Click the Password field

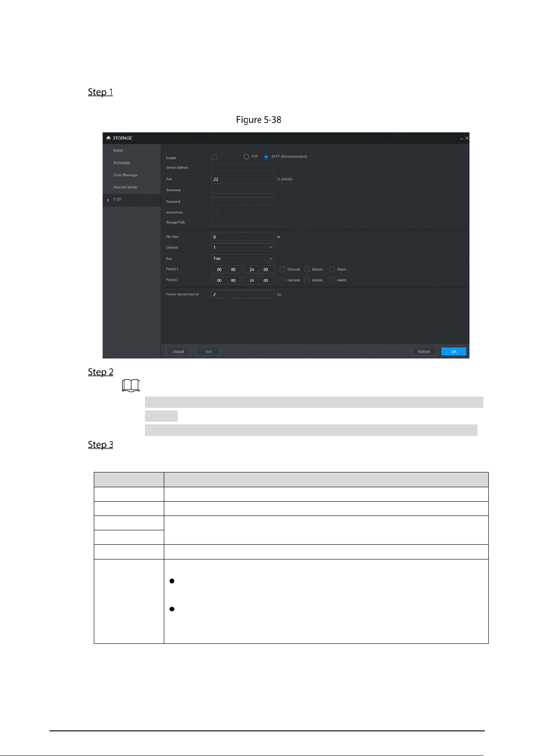click(x=243, y=201)
